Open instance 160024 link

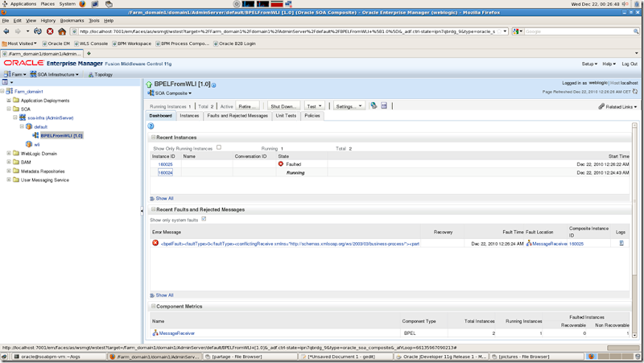pos(166,173)
